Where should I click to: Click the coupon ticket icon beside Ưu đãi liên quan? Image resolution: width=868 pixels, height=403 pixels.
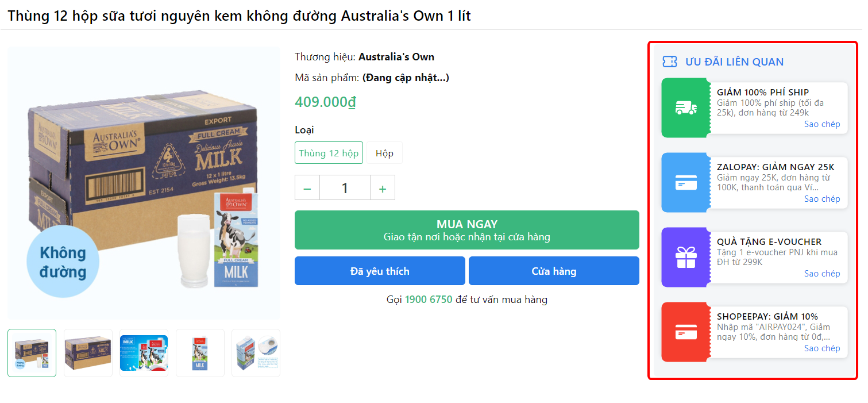click(670, 62)
